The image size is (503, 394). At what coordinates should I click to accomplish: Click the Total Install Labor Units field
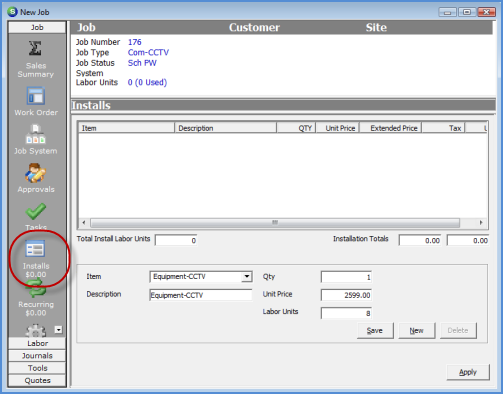tap(176, 240)
